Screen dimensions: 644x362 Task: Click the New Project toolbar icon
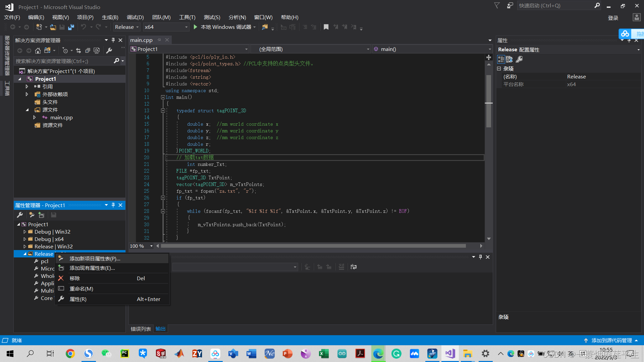(39, 27)
